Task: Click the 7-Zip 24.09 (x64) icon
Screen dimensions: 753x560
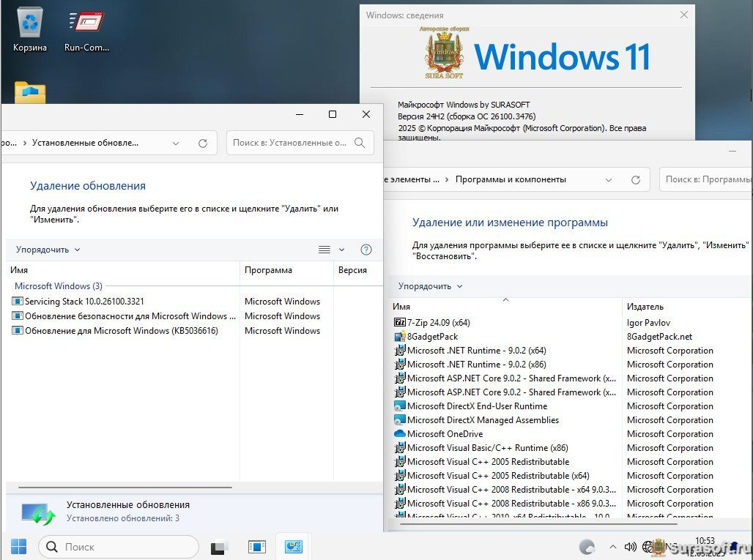Action: (x=399, y=323)
